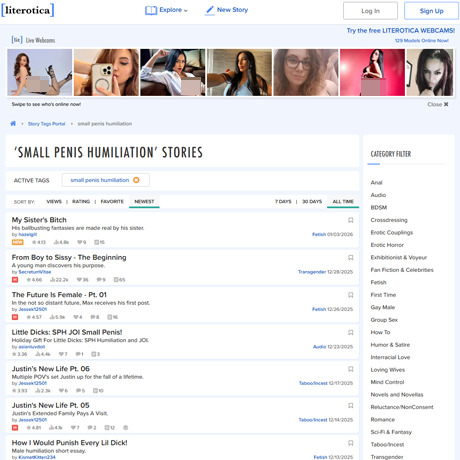Click the NEW badge on 'My Sister's Bitch'
Viewport: 460px width, 460px height.
click(x=17, y=242)
